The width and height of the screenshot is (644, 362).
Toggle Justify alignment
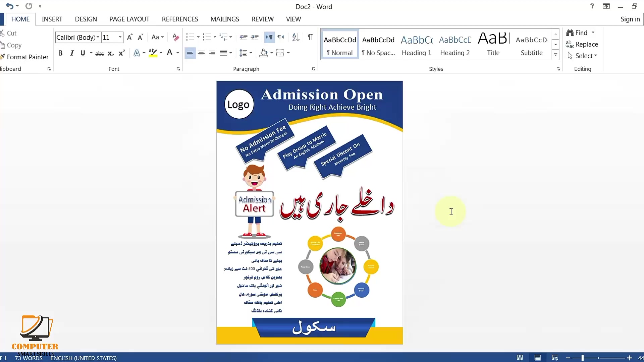[x=223, y=53]
